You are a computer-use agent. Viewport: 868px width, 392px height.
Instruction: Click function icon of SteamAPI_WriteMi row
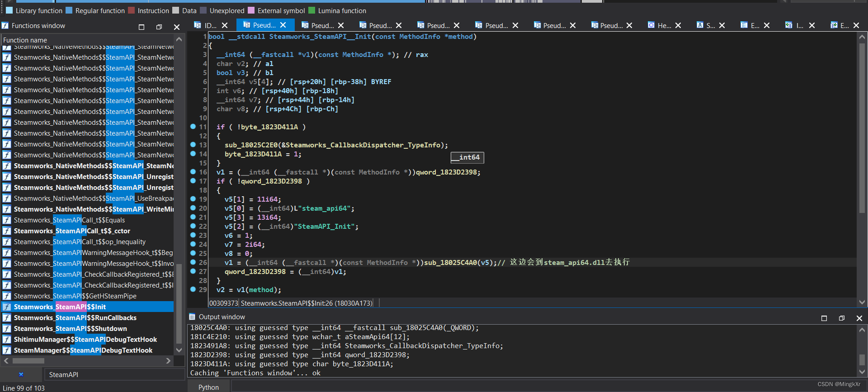(7, 209)
